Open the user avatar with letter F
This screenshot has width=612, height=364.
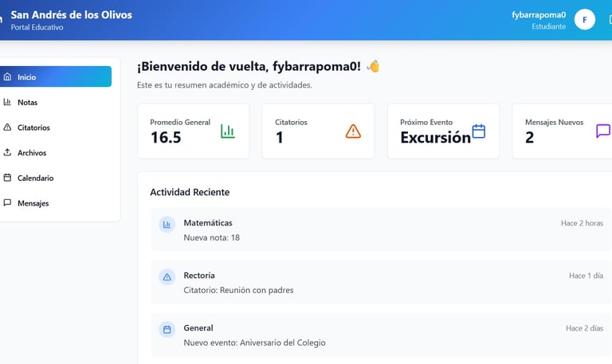(585, 19)
